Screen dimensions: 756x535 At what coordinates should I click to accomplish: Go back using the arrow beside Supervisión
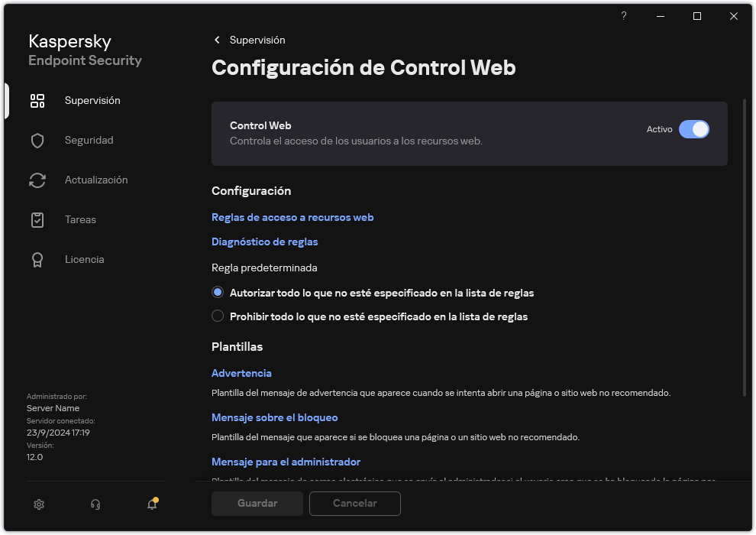[x=217, y=40]
